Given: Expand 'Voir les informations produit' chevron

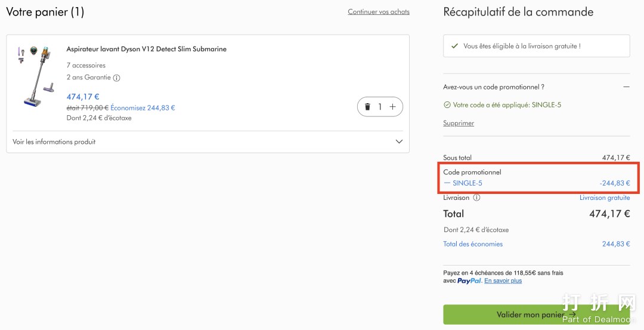Looking at the screenshot, I should pos(399,142).
